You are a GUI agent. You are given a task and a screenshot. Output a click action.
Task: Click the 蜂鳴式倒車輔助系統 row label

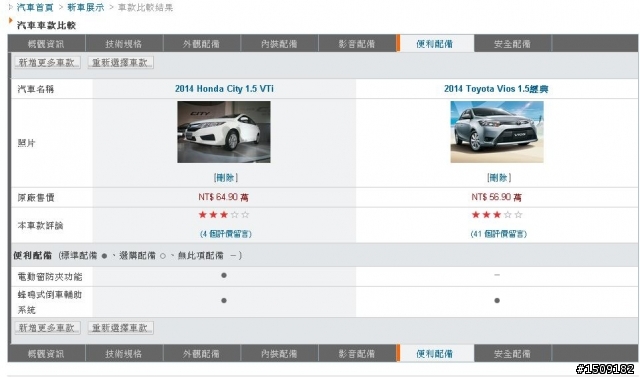[50, 302]
